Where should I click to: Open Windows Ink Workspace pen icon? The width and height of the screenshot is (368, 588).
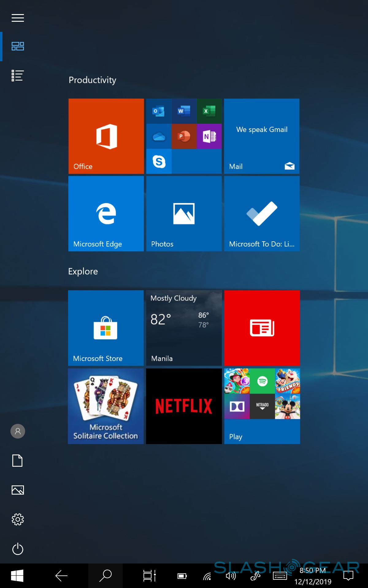pos(255,576)
